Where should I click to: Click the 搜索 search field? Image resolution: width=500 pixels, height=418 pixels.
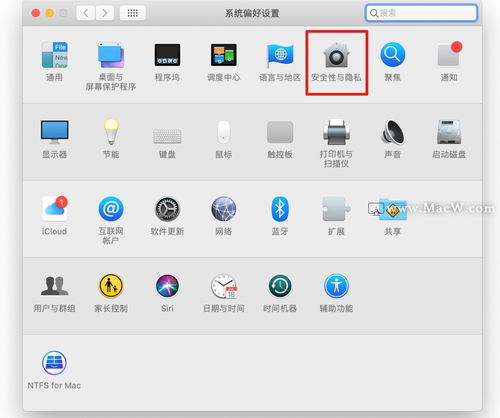[x=421, y=13]
